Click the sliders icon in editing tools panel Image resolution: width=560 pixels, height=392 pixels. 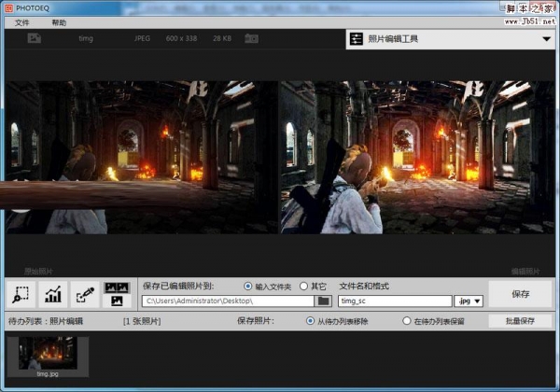[356, 39]
